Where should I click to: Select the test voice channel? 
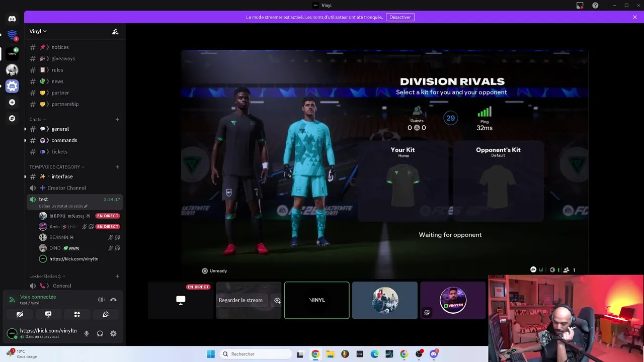coord(74,202)
